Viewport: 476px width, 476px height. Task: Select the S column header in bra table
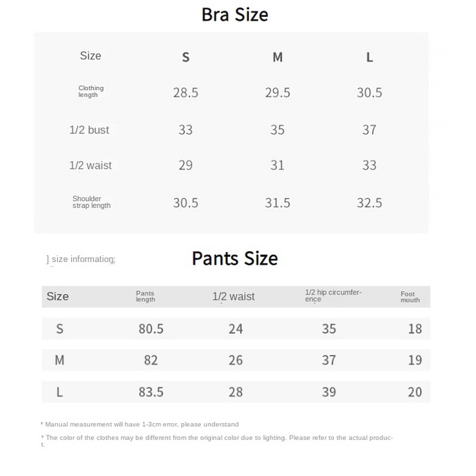[186, 57]
